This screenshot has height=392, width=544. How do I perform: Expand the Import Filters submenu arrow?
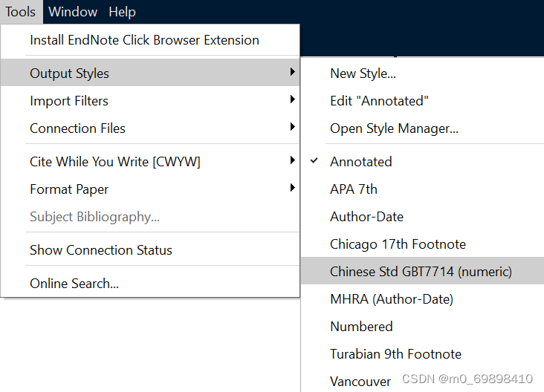pos(293,99)
